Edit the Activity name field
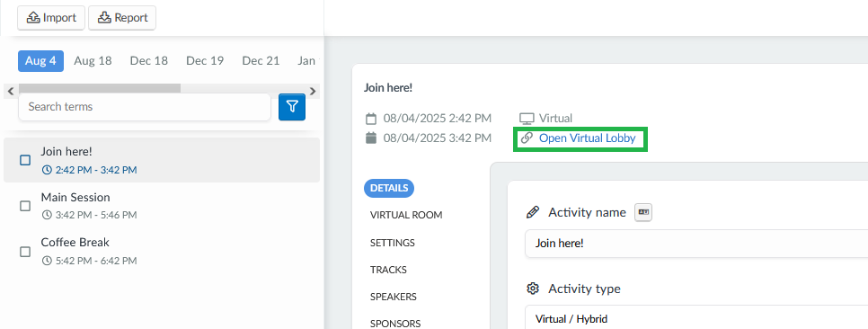This screenshot has height=329, width=868. tap(696, 243)
